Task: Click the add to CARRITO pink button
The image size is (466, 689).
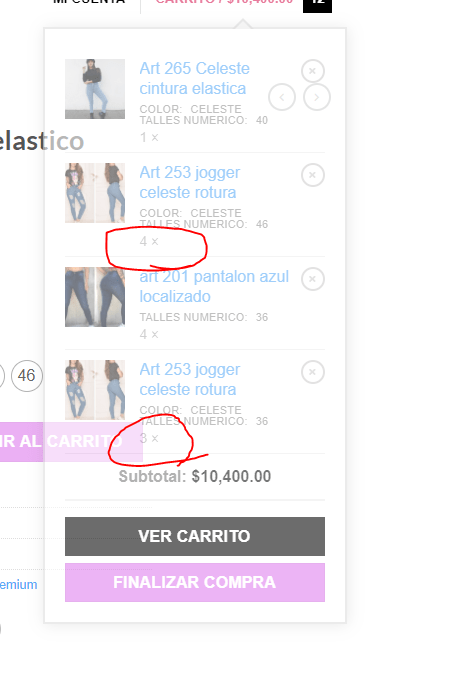Action: [x=70, y=442]
